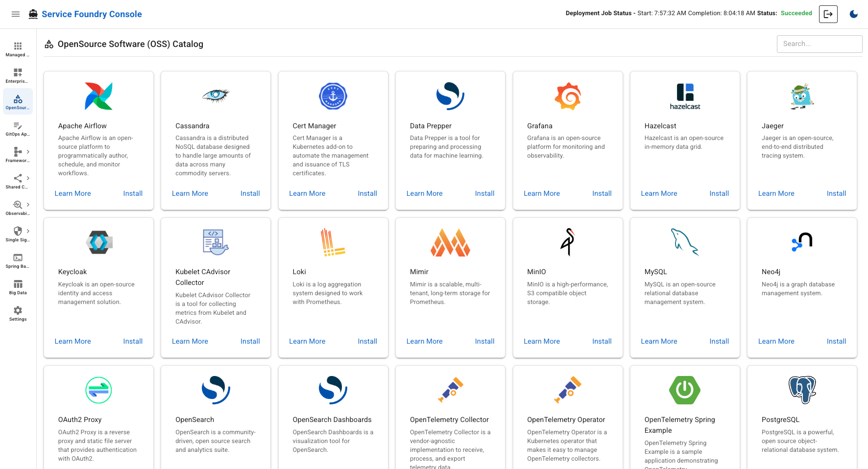Image resolution: width=868 pixels, height=469 pixels.
Task: Install Mimir
Action: (x=485, y=341)
